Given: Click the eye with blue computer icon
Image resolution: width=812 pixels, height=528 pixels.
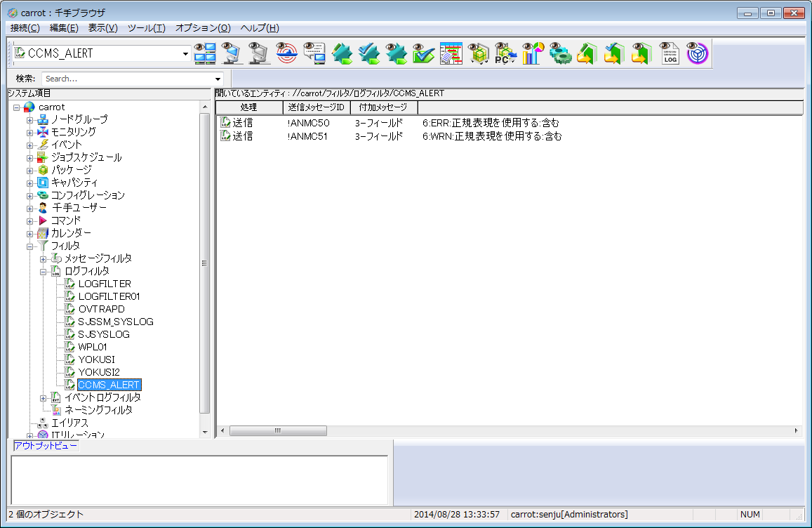Looking at the screenshot, I should (232, 53).
